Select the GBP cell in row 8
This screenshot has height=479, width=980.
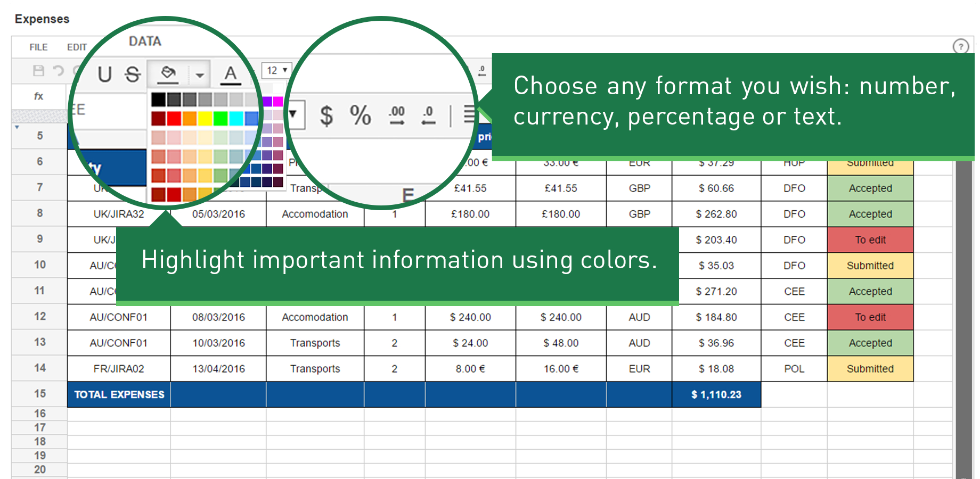pos(639,214)
